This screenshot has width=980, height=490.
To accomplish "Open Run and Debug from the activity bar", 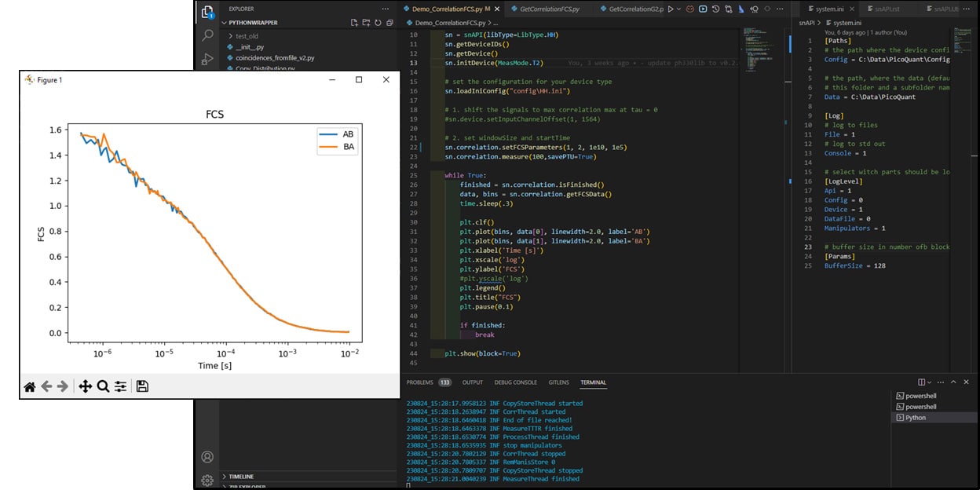I will [x=207, y=59].
